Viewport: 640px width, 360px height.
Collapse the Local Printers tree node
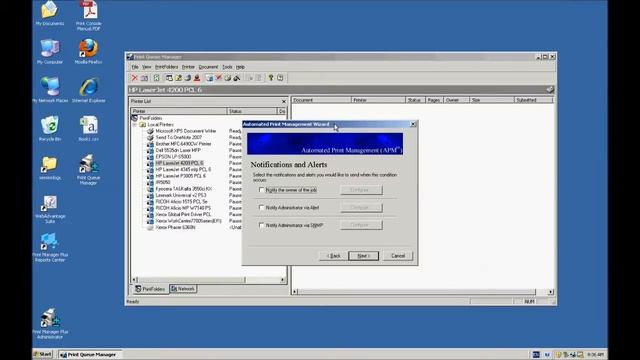coord(134,124)
